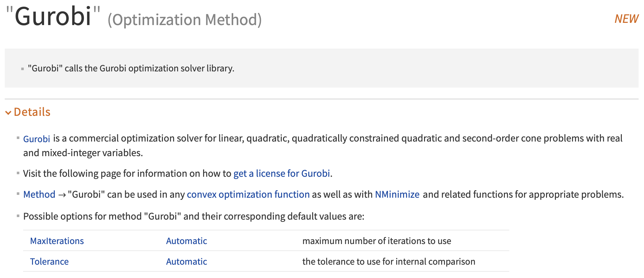Open the Gurobi link in details
Image resolution: width=644 pixels, height=278 pixels.
pyautogui.click(x=37, y=139)
